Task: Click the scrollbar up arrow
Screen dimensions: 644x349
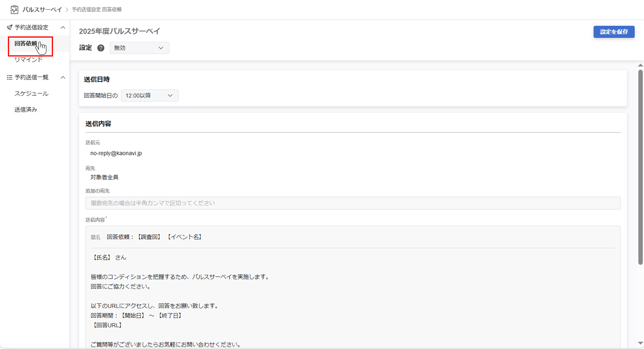Action: 640,65
